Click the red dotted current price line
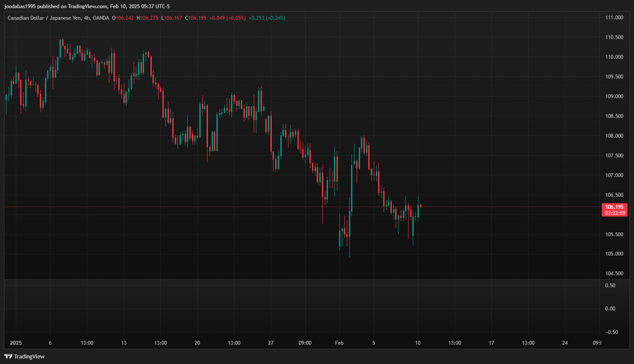This screenshot has width=634, height=364. [257, 207]
